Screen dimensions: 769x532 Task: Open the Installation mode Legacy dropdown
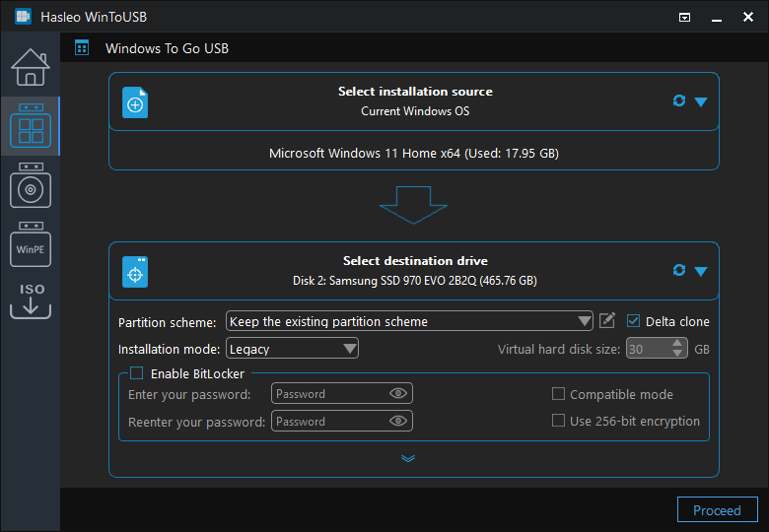(292, 349)
